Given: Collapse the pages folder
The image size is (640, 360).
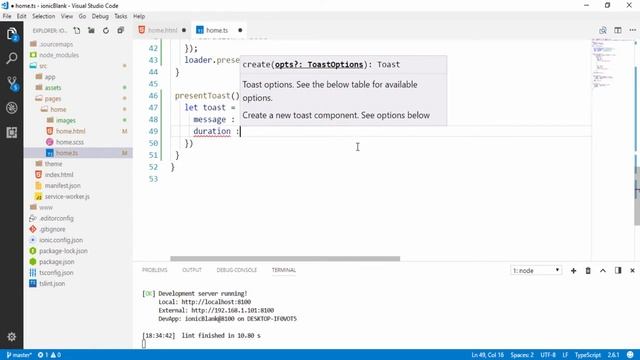Looking at the screenshot, I should pos(53,98).
